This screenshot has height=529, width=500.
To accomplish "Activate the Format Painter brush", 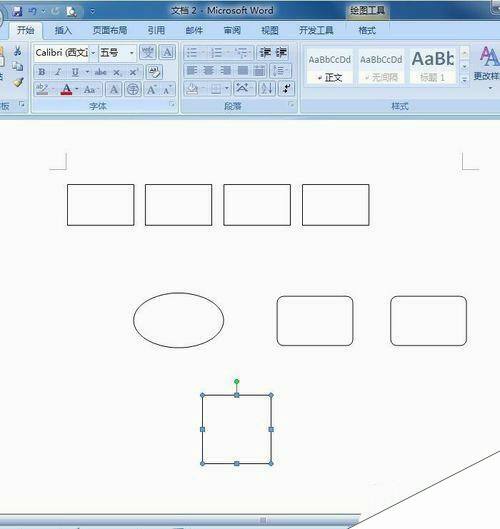I will tap(18, 82).
